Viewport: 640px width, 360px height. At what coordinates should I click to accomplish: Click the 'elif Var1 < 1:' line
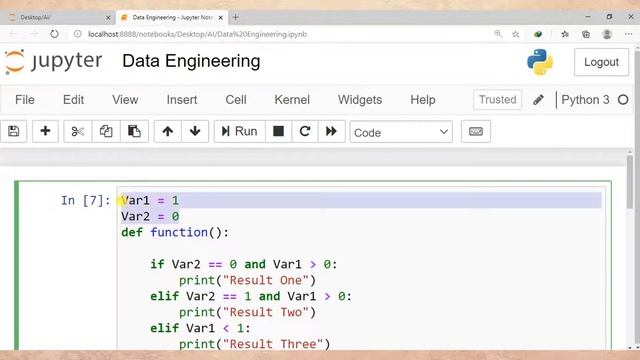pyautogui.click(x=200, y=328)
